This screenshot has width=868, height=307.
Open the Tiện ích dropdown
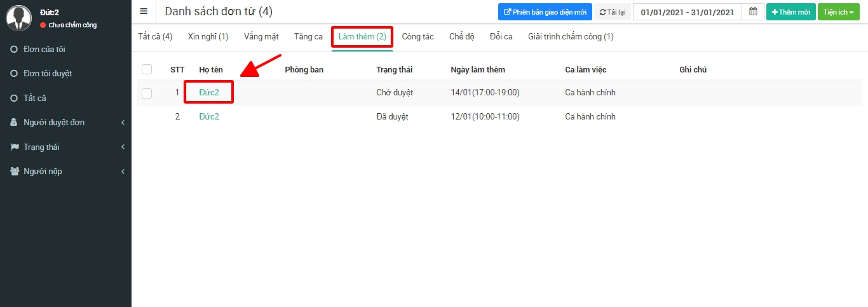point(838,12)
